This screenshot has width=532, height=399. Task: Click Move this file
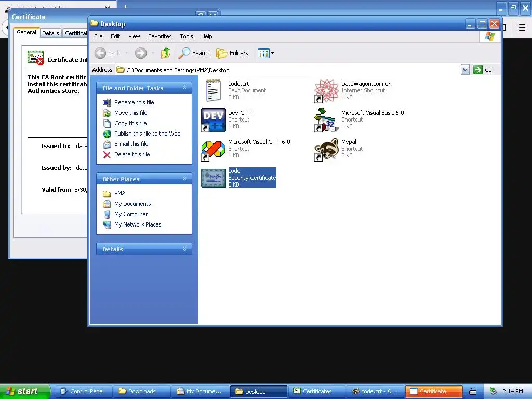tap(130, 113)
